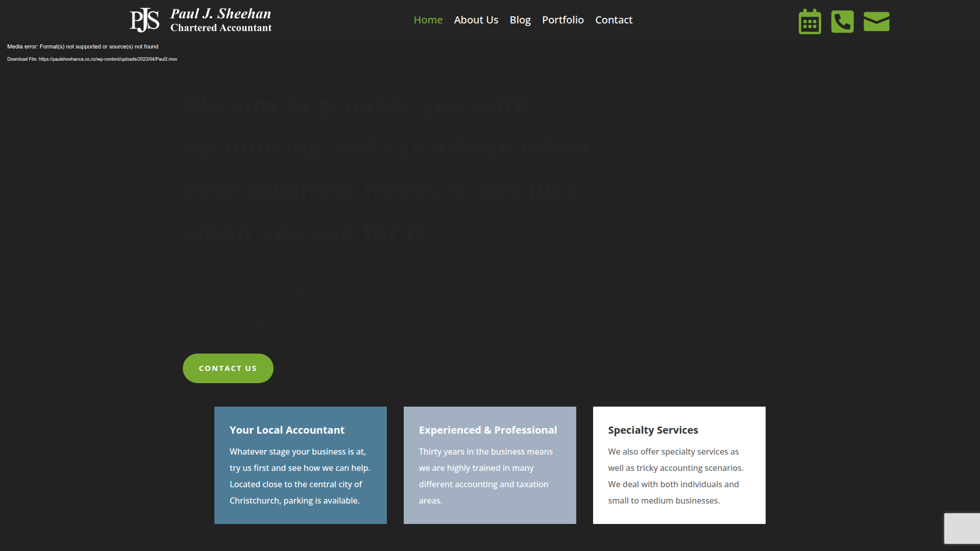Click the Specialty Services heading

[653, 430]
